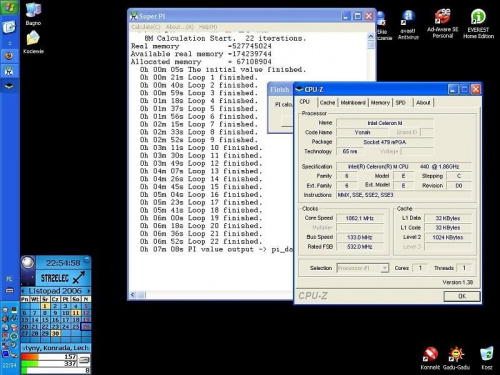Click the '8M Calculation Start' line in Super PI
500x375 pixels.
click(x=225, y=38)
